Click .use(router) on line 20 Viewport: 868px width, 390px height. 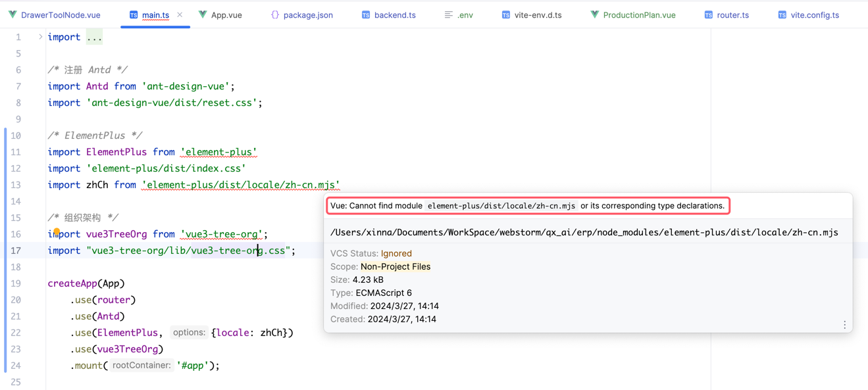tap(103, 300)
